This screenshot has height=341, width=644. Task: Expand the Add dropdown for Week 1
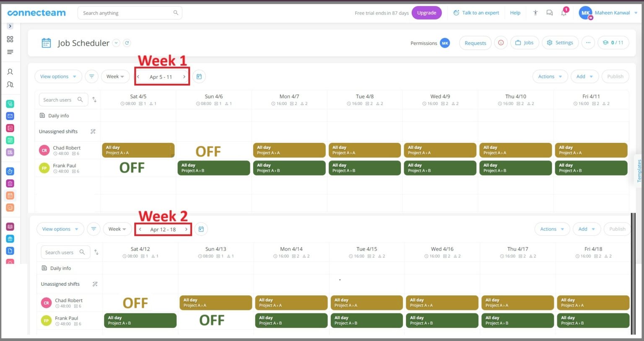click(584, 76)
